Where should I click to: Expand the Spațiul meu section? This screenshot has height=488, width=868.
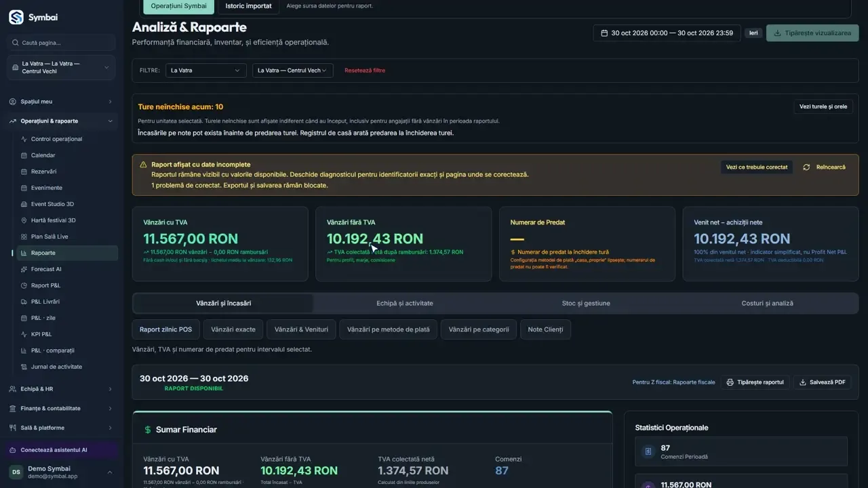62,102
